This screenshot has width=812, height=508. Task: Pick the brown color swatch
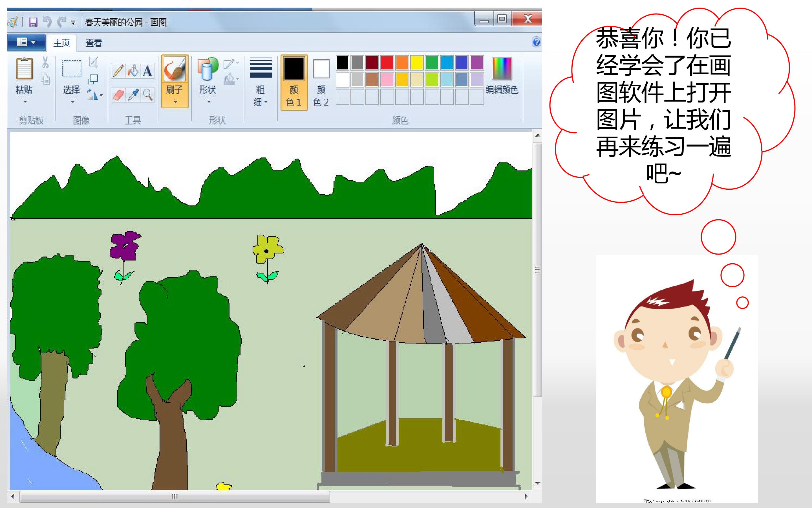pos(372,80)
